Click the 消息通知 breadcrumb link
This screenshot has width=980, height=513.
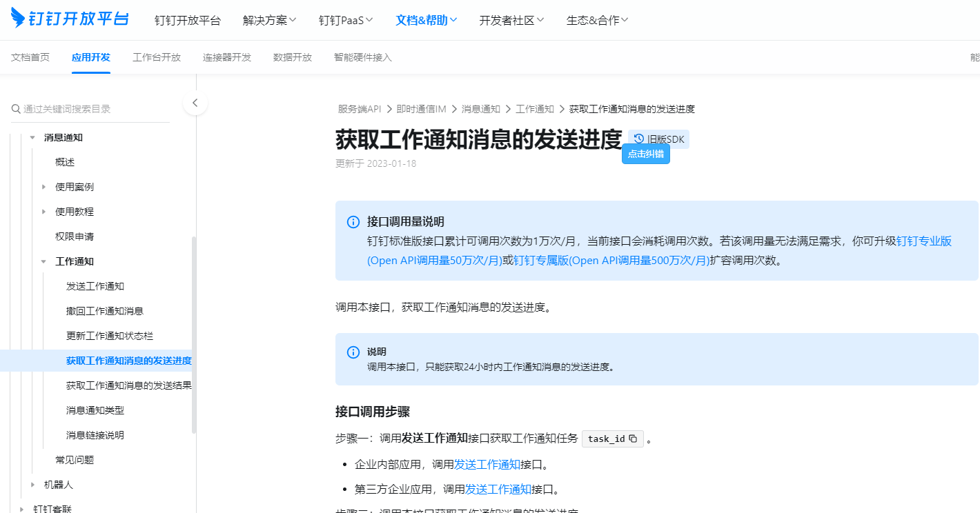[481, 109]
